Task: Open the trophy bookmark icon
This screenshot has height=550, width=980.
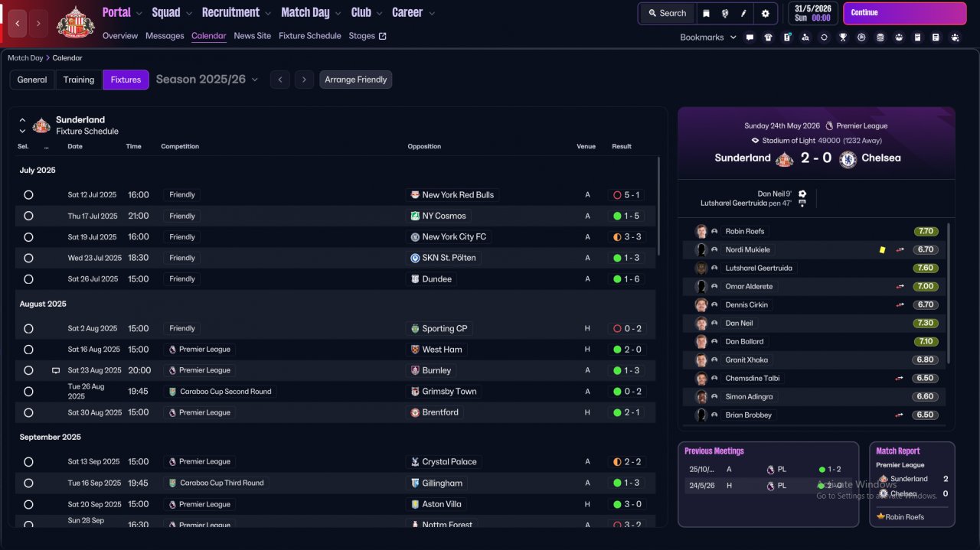Action: [x=843, y=37]
